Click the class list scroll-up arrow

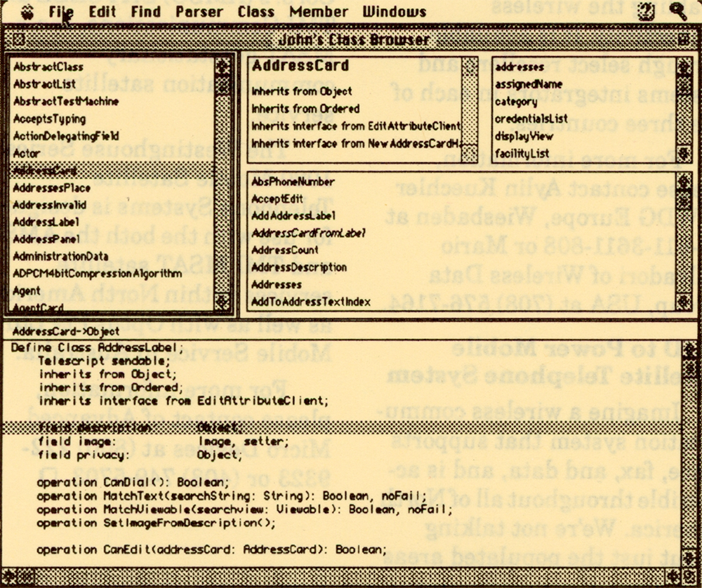click(x=223, y=67)
